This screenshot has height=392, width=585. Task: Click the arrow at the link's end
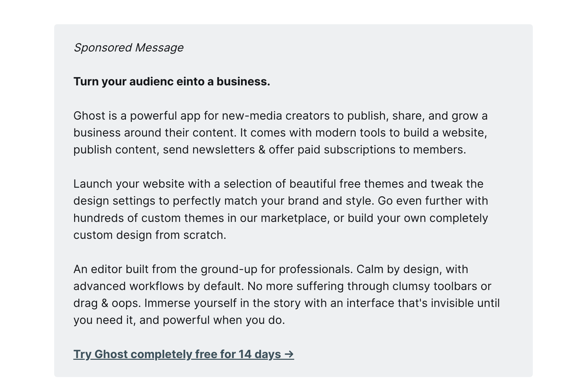click(x=289, y=354)
